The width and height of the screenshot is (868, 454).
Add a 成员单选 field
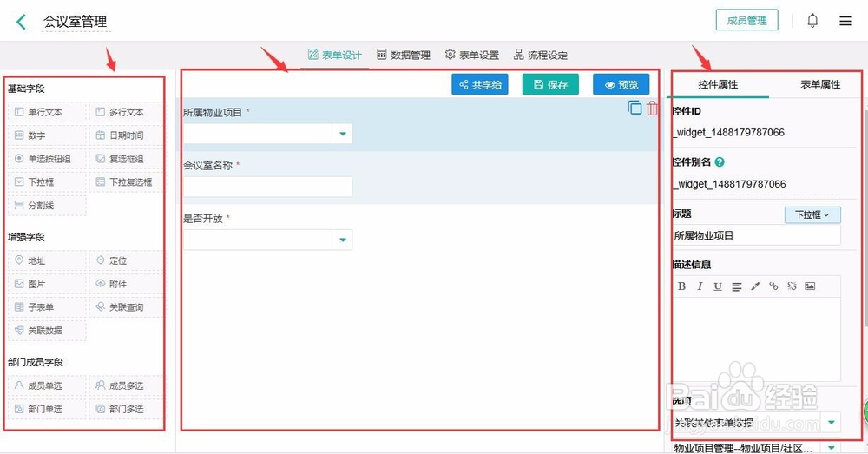tap(47, 385)
